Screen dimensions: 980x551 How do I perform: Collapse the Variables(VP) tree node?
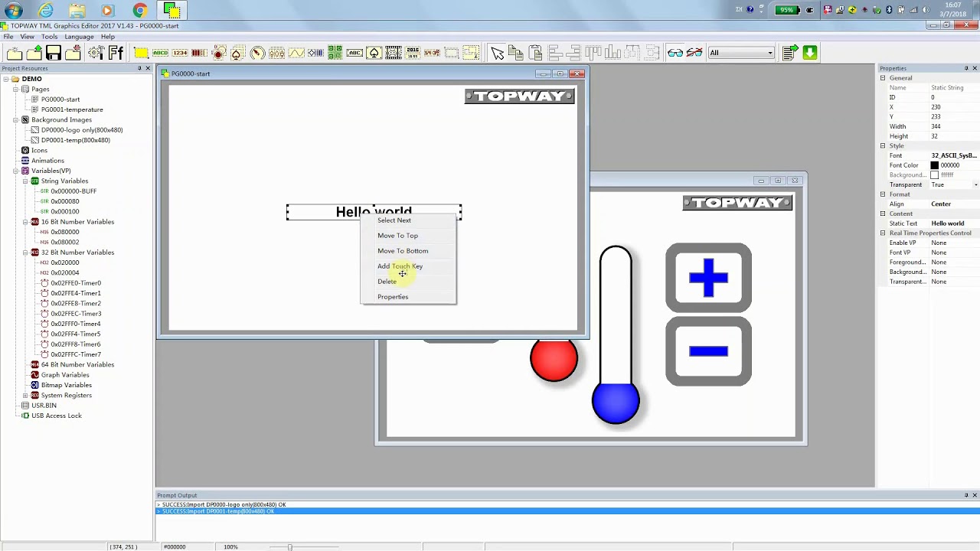[x=15, y=171]
